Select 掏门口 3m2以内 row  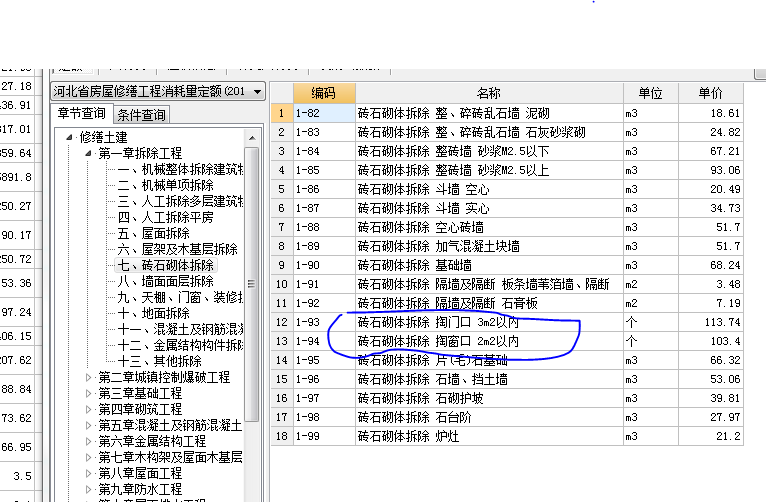pyautogui.click(x=507, y=322)
